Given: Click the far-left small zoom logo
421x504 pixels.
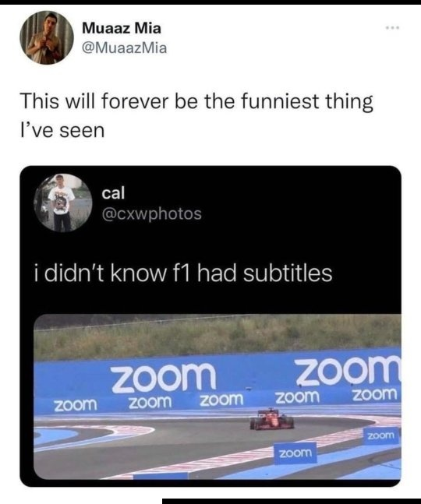Looking at the screenshot, I should pyautogui.click(x=76, y=404).
